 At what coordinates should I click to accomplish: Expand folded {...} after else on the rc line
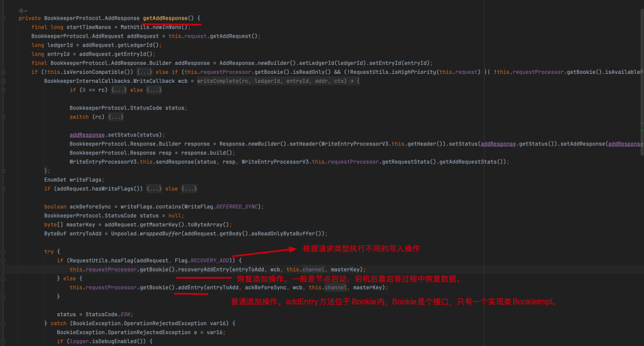coord(154,90)
